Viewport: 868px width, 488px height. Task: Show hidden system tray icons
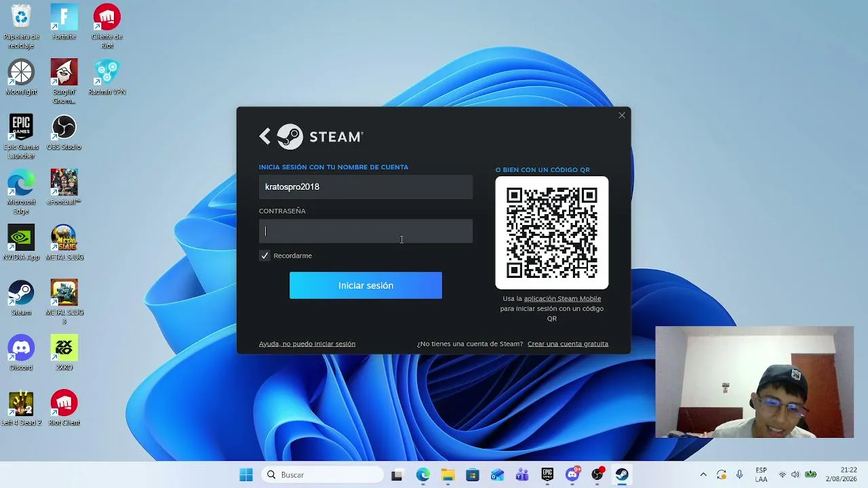pyautogui.click(x=703, y=475)
